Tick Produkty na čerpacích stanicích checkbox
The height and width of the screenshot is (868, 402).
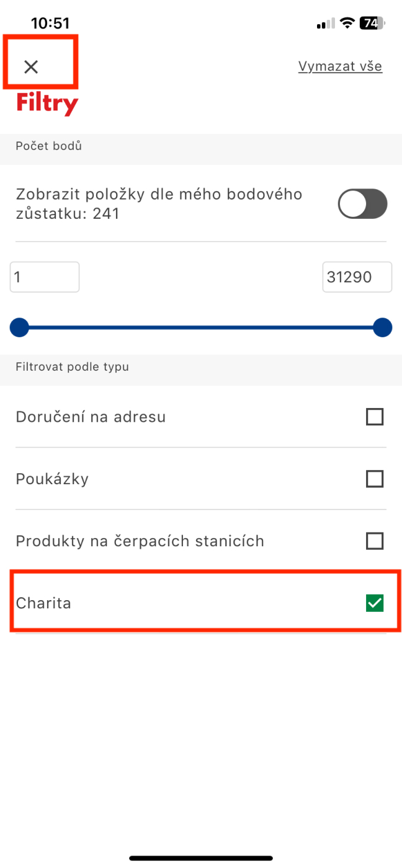[x=375, y=541]
